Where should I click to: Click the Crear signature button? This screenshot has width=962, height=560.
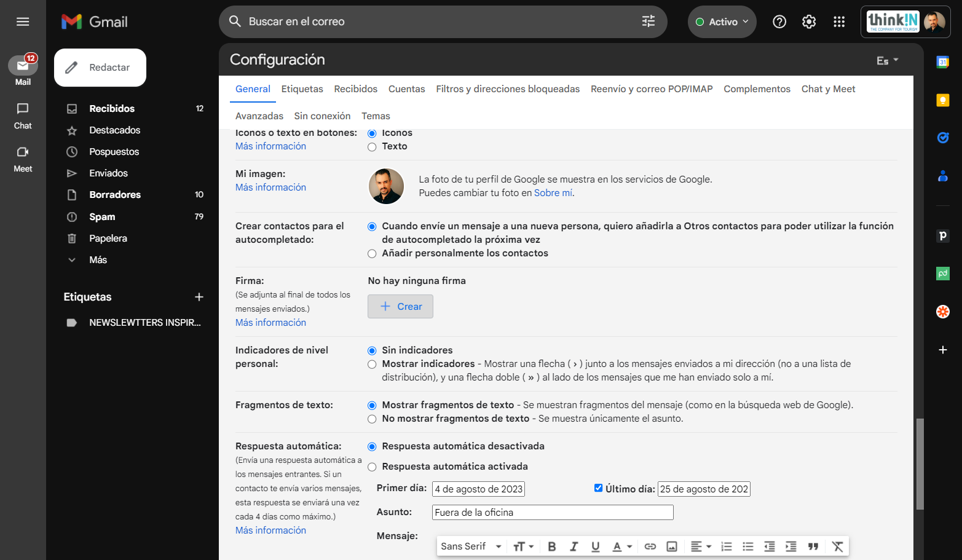(400, 307)
